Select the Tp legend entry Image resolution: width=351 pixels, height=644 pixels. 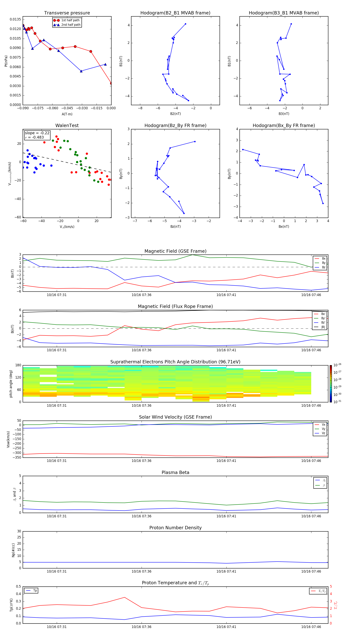click(31, 591)
